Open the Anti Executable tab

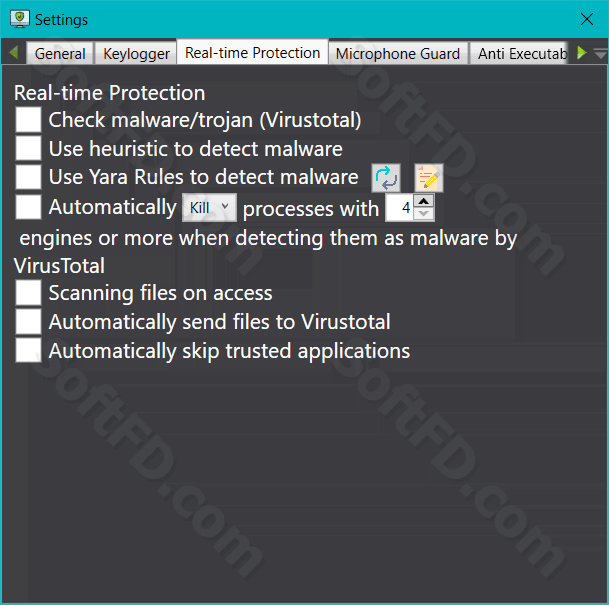pyautogui.click(x=519, y=53)
